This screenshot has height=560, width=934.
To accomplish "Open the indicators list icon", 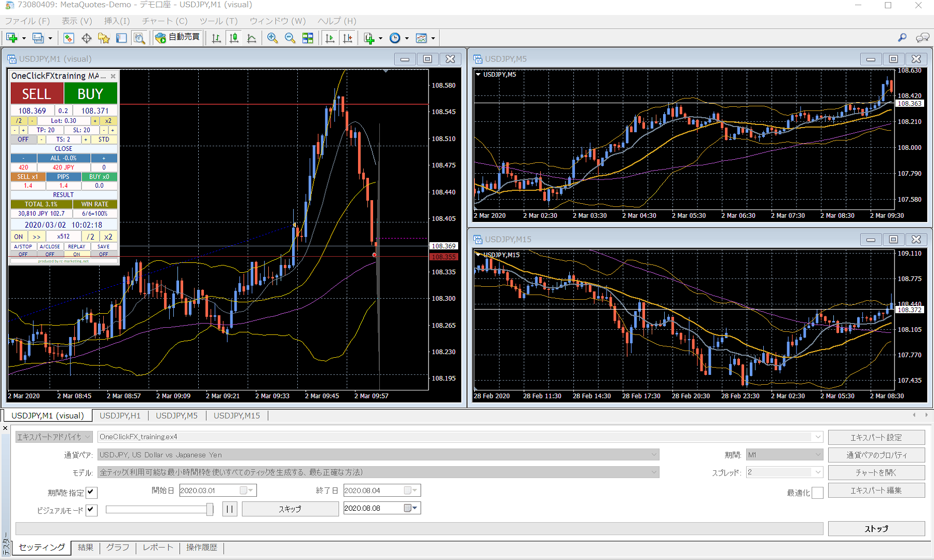I will click(x=369, y=38).
